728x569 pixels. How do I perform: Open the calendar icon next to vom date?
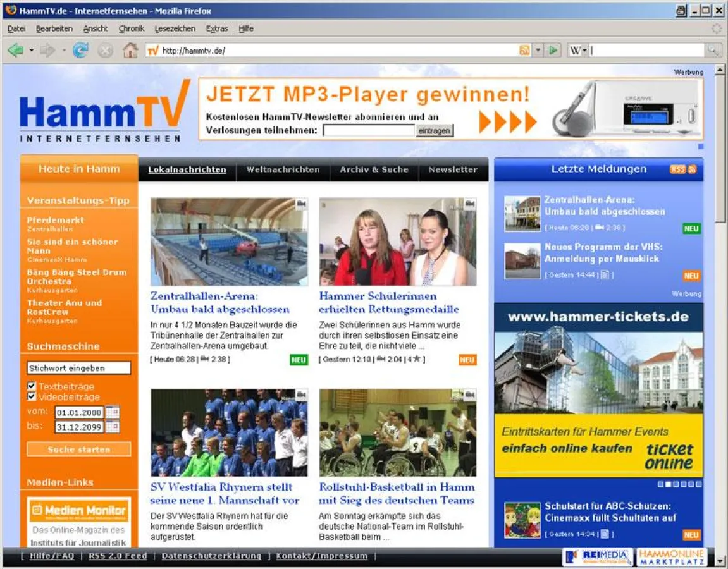pyautogui.click(x=112, y=412)
